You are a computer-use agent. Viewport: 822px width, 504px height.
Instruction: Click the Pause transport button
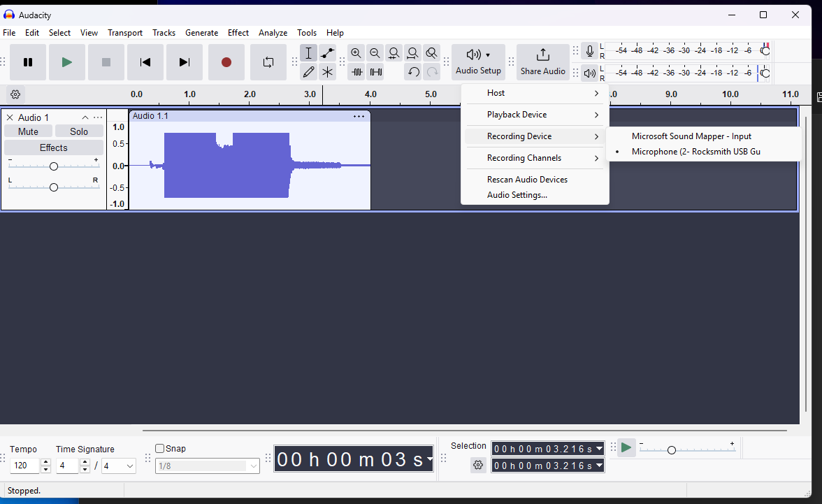[x=28, y=62]
